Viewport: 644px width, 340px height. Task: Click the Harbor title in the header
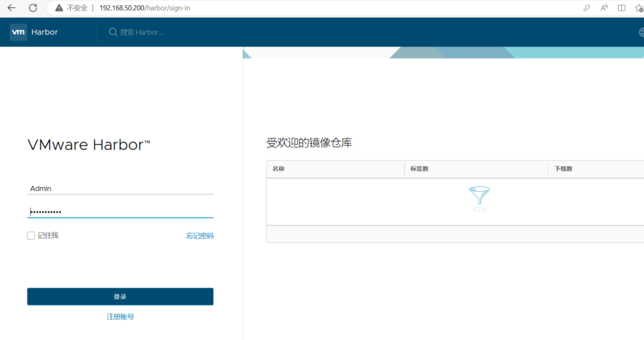[x=45, y=32]
